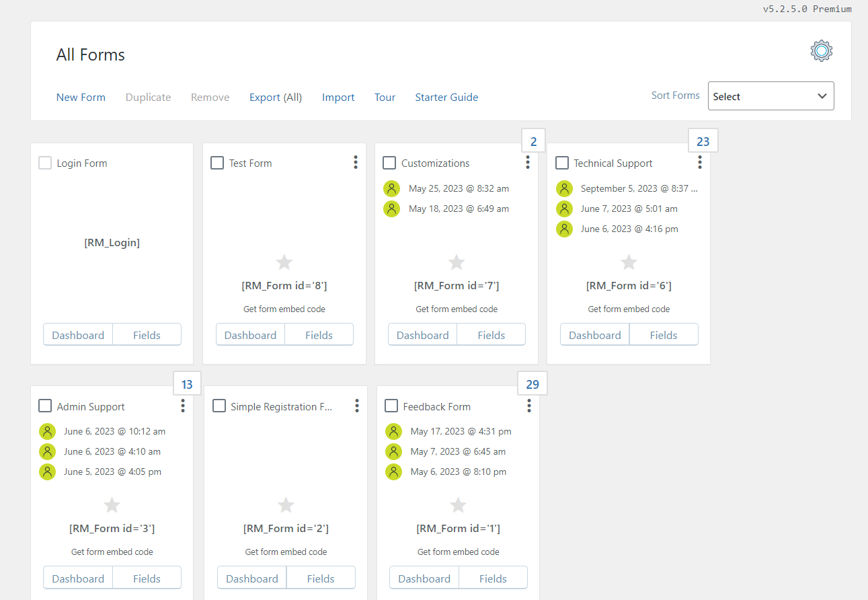This screenshot has width=868, height=600.
Task: Open the All Forms settings gear
Action: [x=821, y=50]
